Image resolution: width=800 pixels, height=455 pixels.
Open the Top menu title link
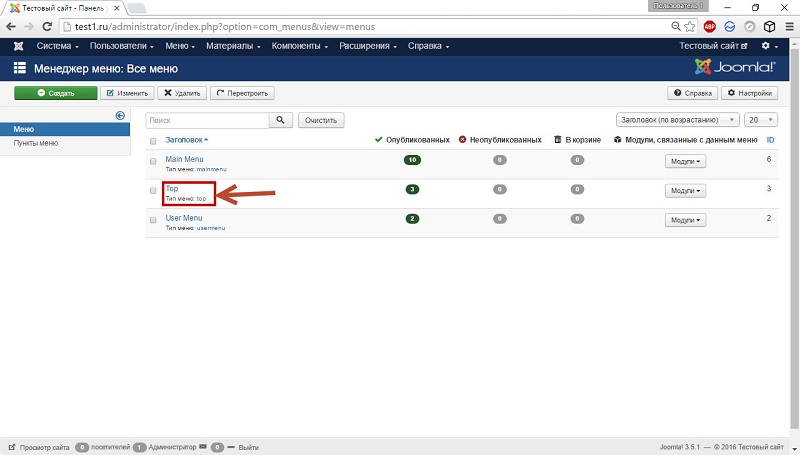171,189
